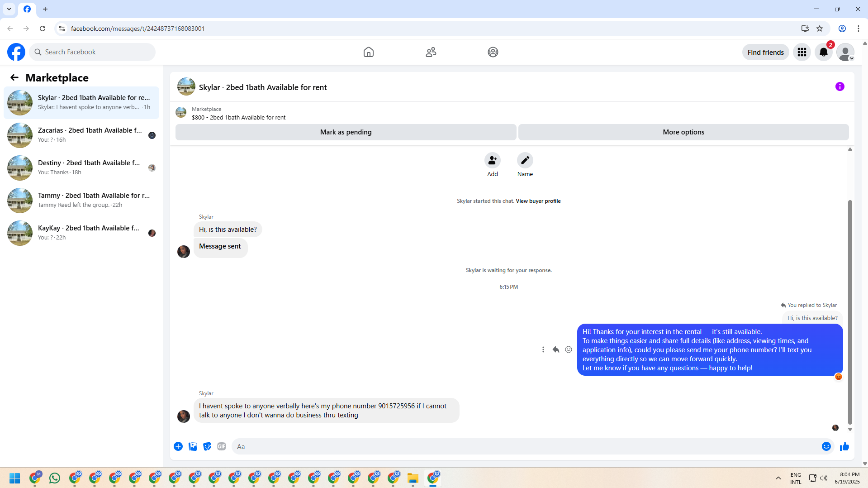Viewport: 868px width, 488px height.
Task: Attach a photo file to the message
Action: pos(193,446)
